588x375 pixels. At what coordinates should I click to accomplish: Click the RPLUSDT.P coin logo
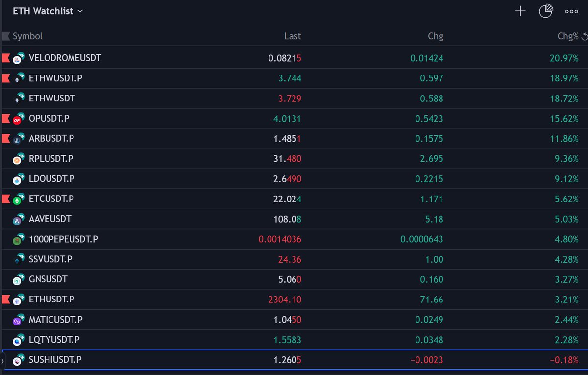19,159
